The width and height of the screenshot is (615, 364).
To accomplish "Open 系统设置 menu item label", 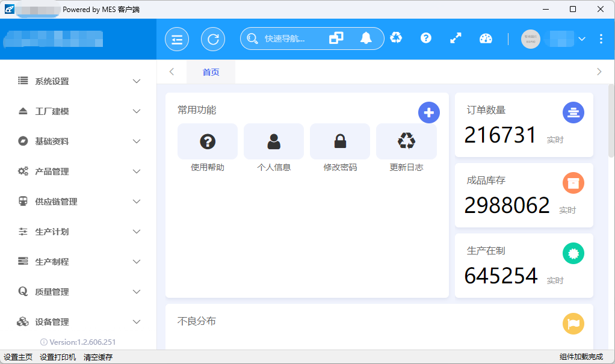I will pyautogui.click(x=52, y=81).
